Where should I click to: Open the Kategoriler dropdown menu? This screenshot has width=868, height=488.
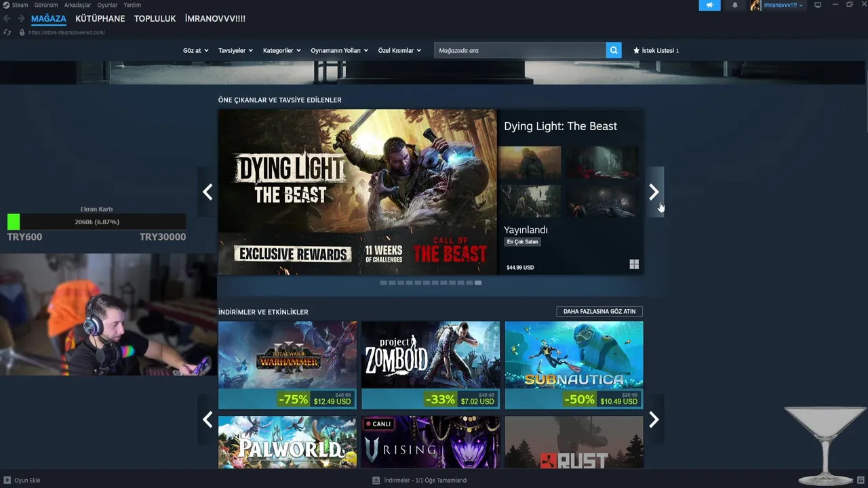pyautogui.click(x=281, y=50)
